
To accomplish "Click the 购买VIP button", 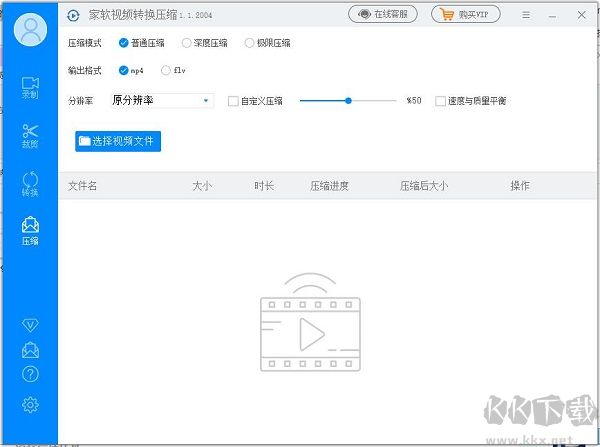I will 465,15.
